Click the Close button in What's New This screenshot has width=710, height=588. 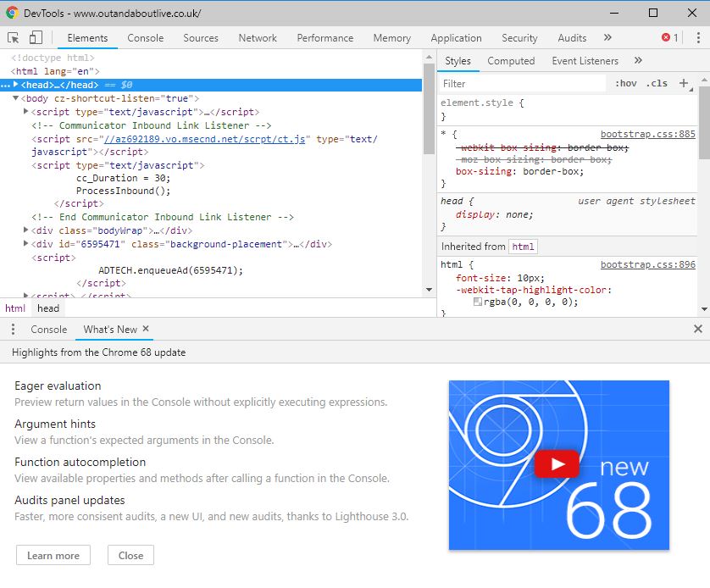point(130,556)
